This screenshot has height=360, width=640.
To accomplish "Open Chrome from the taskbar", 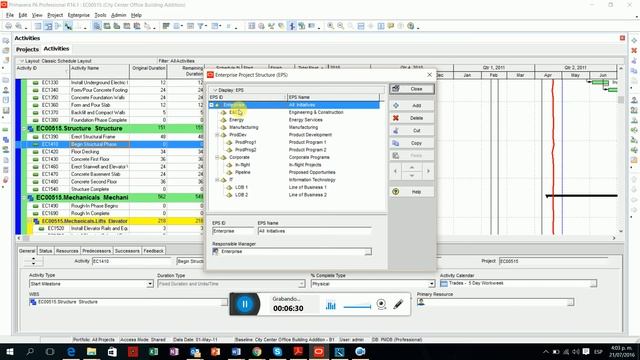I will point(257,351).
